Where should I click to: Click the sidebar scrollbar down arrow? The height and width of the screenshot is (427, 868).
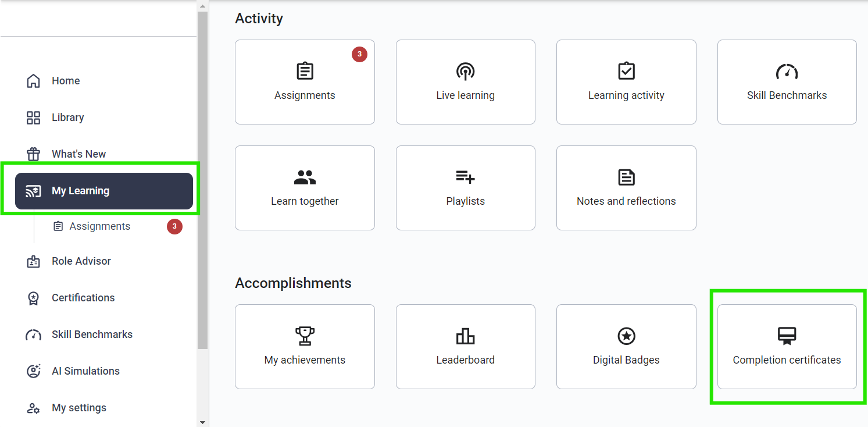[x=202, y=422]
